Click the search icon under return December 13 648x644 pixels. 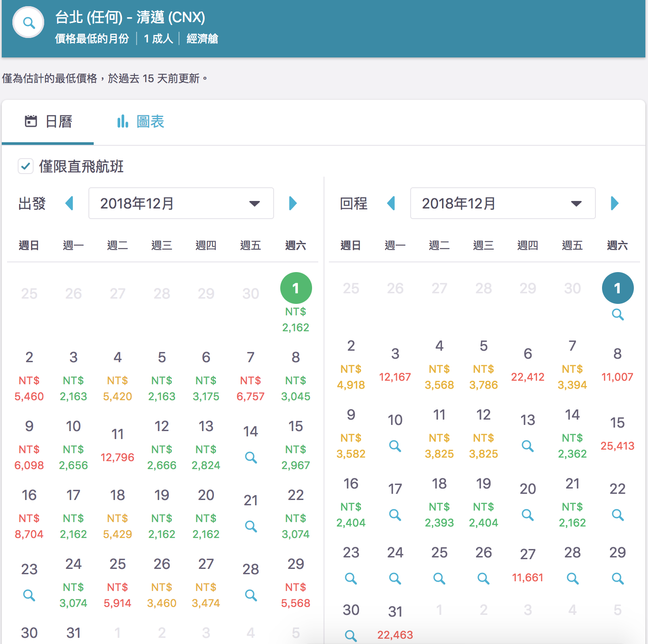(x=527, y=446)
